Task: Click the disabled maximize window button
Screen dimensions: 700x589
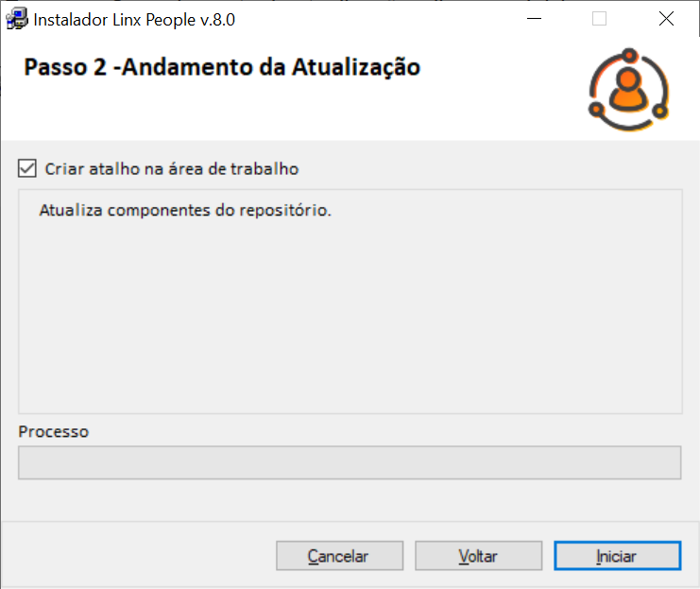Action: pos(599,19)
